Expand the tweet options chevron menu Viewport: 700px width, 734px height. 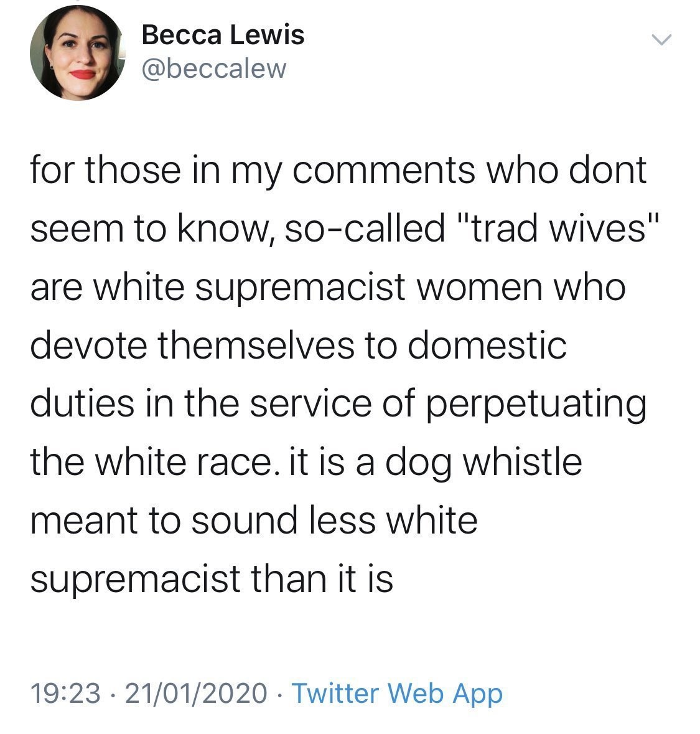pos(662,40)
